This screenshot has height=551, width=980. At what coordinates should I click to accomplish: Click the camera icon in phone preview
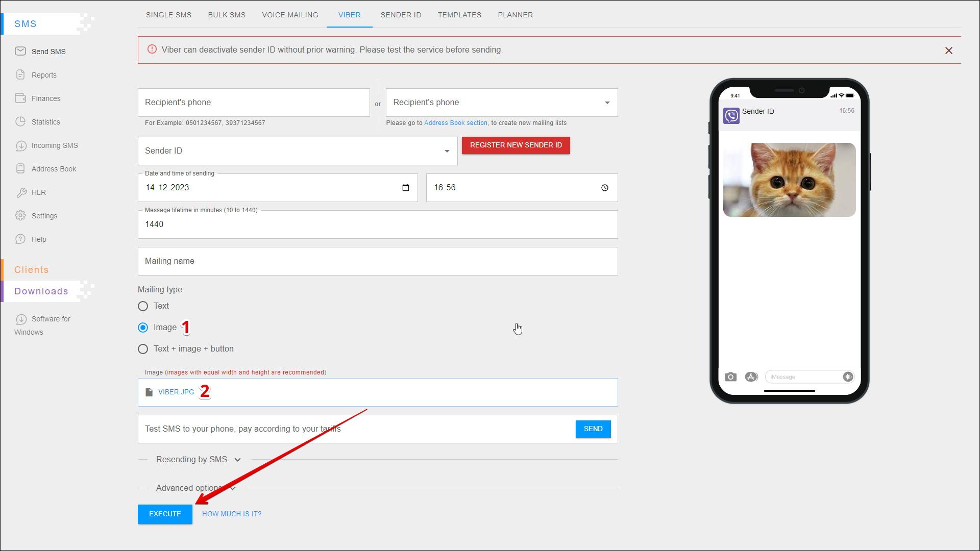(x=730, y=377)
